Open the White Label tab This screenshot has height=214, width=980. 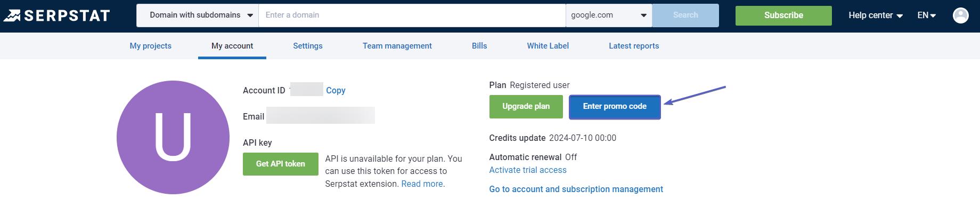click(x=548, y=46)
